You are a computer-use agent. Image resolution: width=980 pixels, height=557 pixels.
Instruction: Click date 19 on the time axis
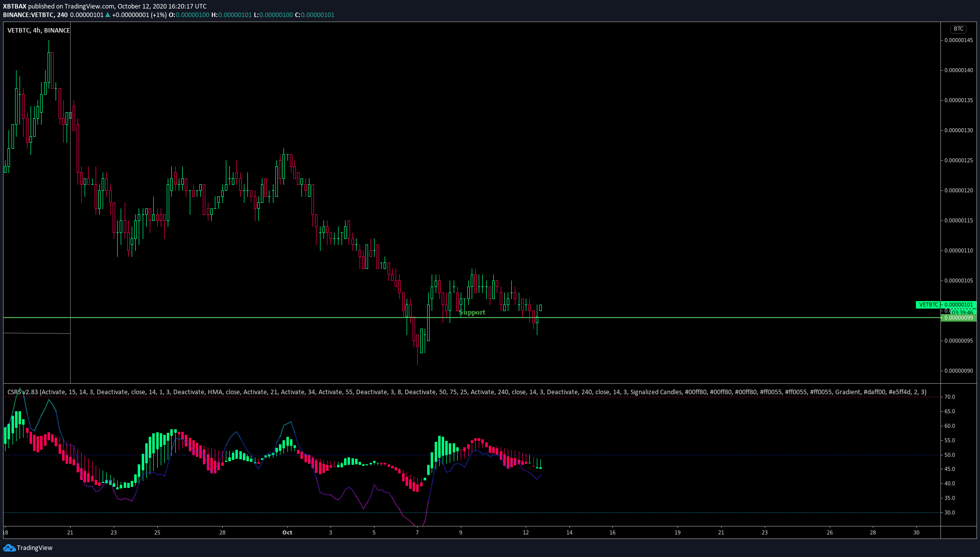pos(678,532)
